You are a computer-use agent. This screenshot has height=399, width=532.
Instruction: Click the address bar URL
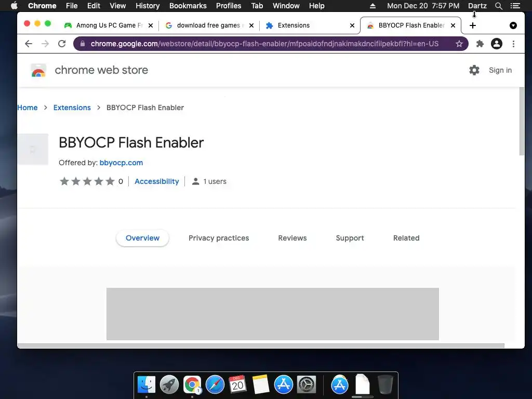(x=264, y=44)
